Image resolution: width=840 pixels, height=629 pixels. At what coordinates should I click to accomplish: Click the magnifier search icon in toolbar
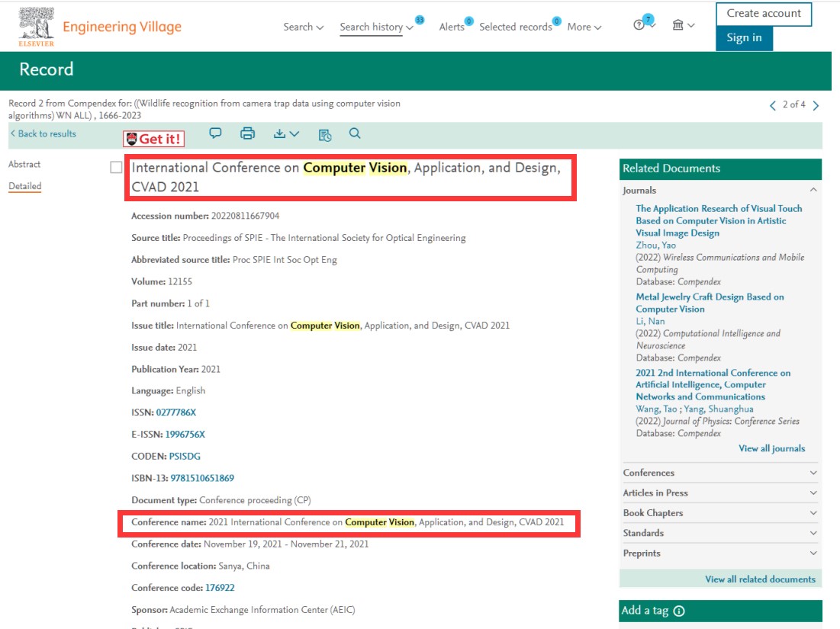click(355, 133)
